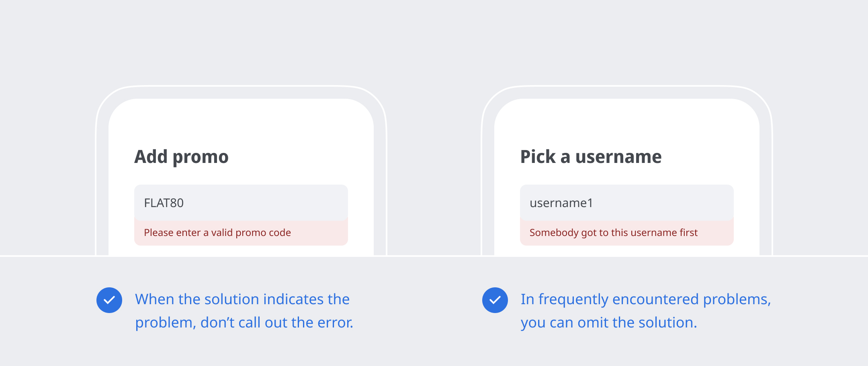Click the word "omit" in the right caption
868x366 pixels.
pyautogui.click(x=593, y=323)
